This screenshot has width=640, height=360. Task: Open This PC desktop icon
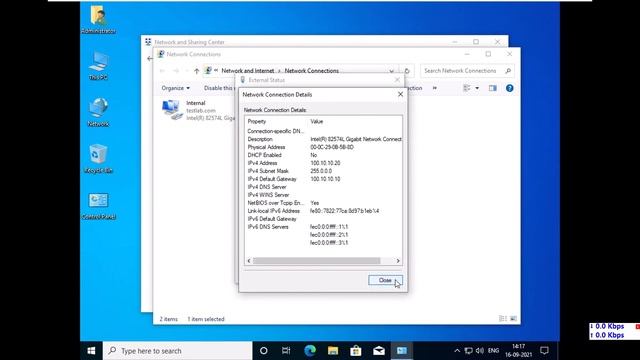[x=98, y=65]
